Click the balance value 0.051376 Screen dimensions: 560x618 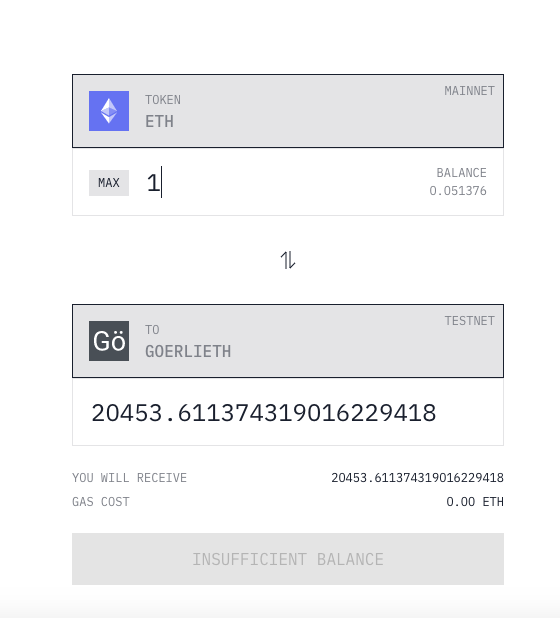point(458,191)
